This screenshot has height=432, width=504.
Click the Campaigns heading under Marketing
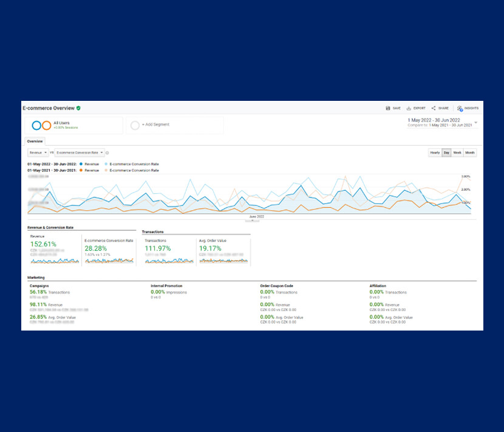click(x=39, y=286)
